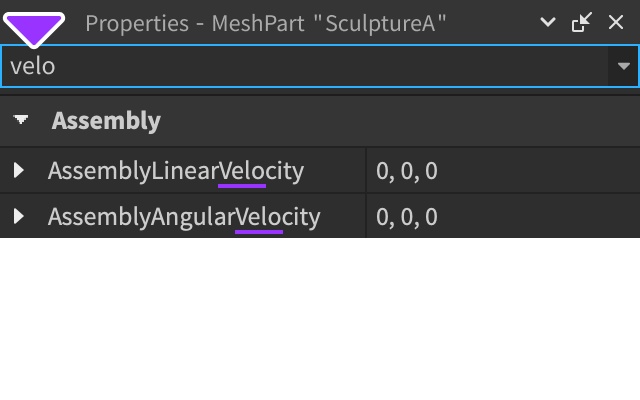Expand the AssemblyLinearVelocity arrow

(19, 171)
